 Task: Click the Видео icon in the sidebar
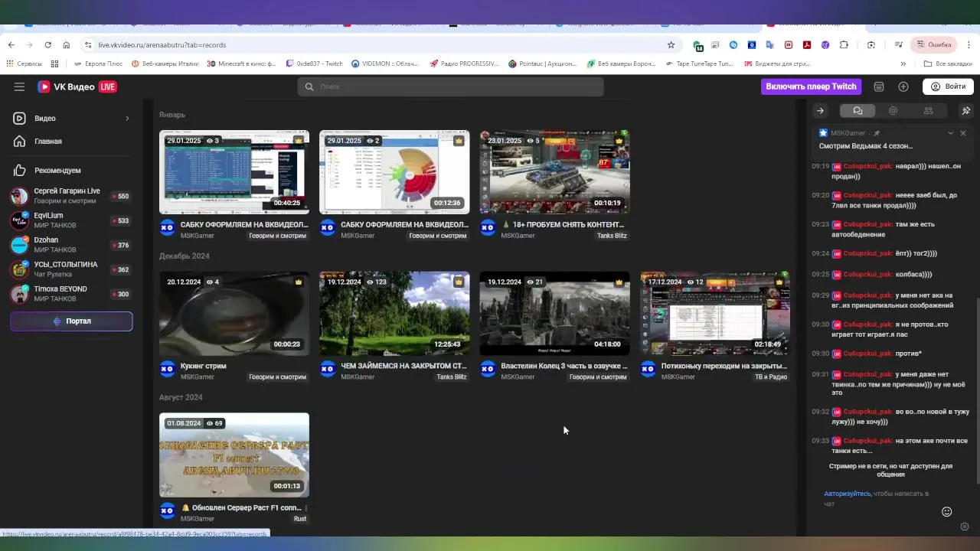tap(19, 118)
